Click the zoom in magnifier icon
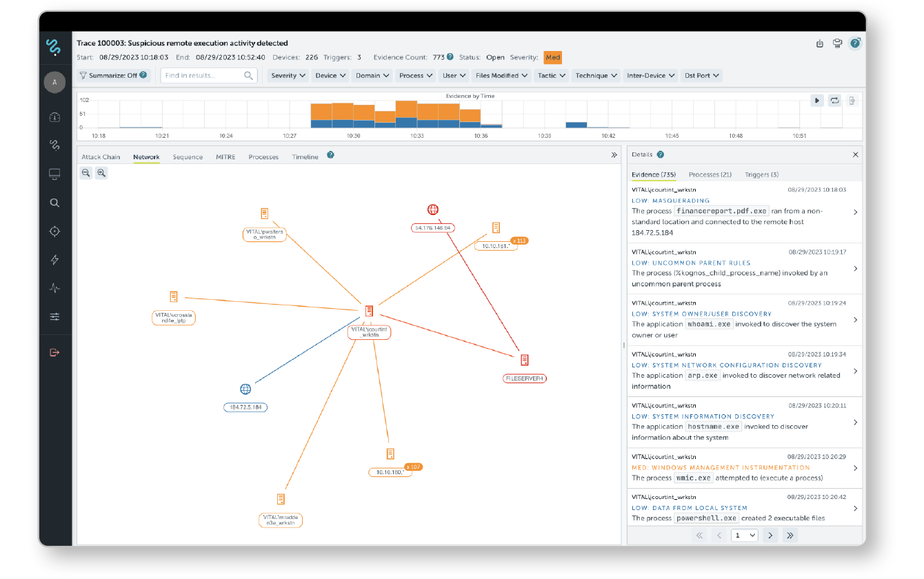Screen dimensions: 924x579 coord(101,173)
